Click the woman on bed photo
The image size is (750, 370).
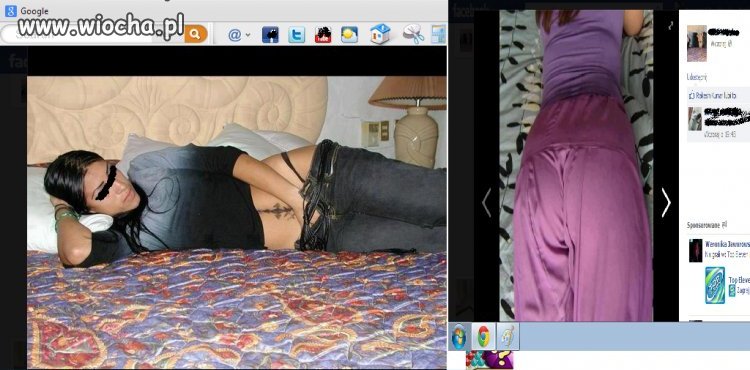237,222
